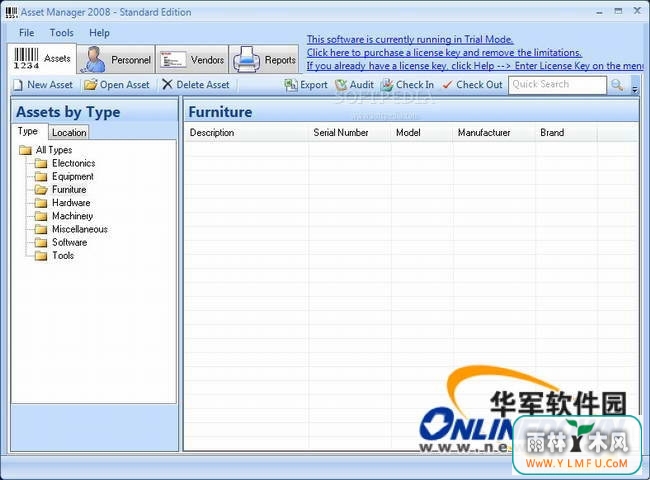Click the person icon on Personnel tab
Screen dimensions: 650x480
point(93,59)
